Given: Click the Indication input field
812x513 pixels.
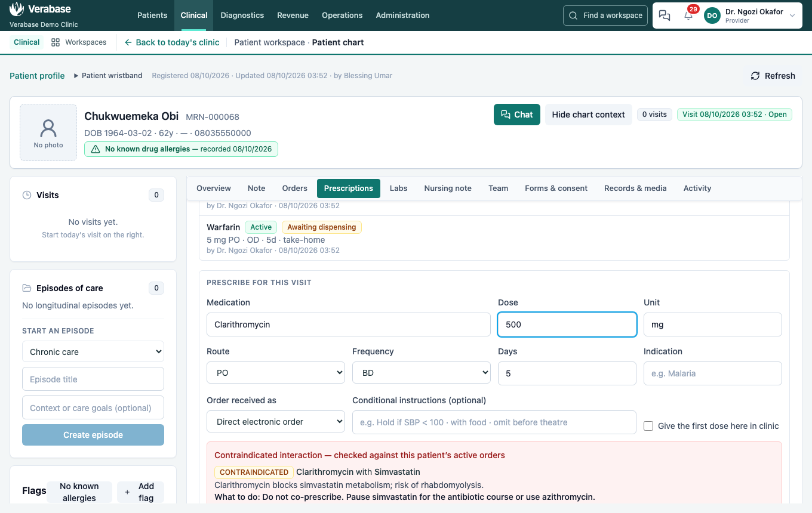Looking at the screenshot, I should pos(713,373).
